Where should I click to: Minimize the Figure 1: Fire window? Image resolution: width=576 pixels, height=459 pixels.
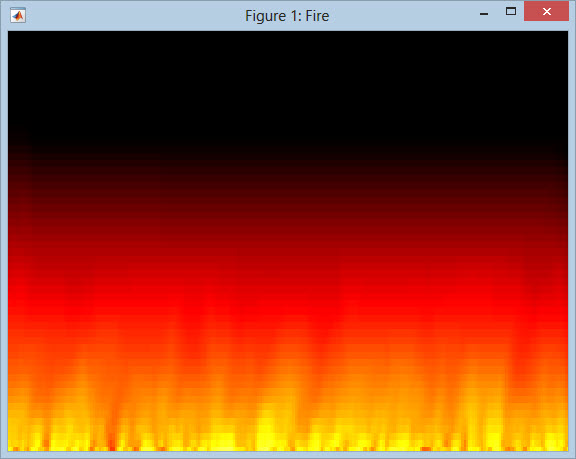pyautogui.click(x=484, y=14)
